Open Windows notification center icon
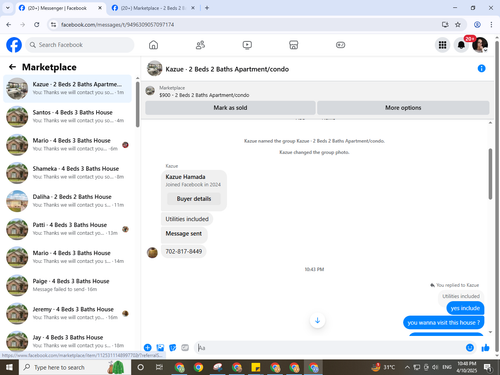This screenshot has height=375, width=500. coord(488,367)
